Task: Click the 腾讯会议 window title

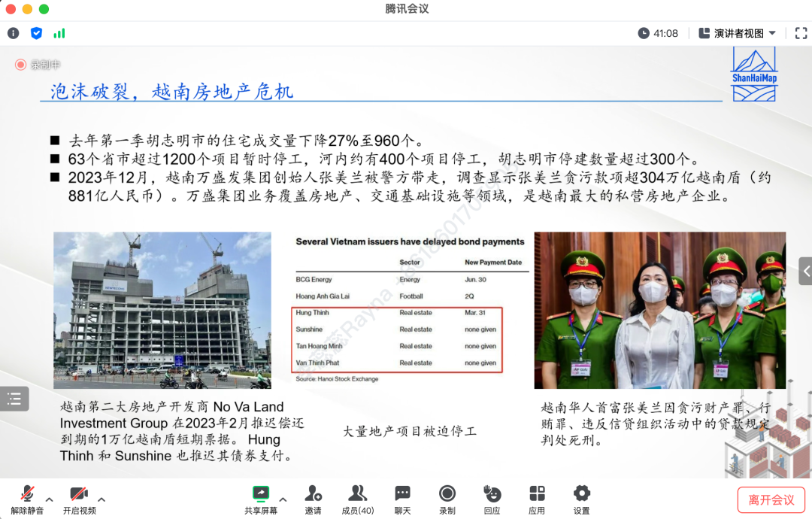Action: tap(407, 9)
